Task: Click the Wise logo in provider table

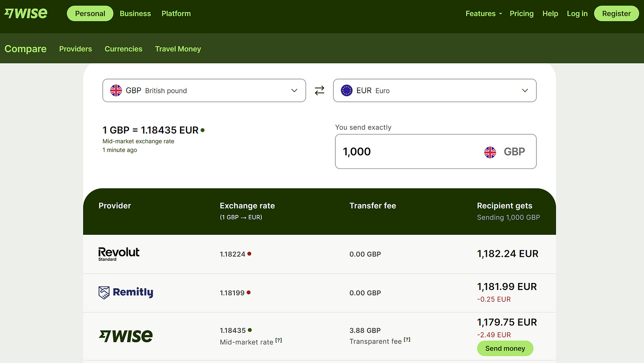Action: [126, 336]
